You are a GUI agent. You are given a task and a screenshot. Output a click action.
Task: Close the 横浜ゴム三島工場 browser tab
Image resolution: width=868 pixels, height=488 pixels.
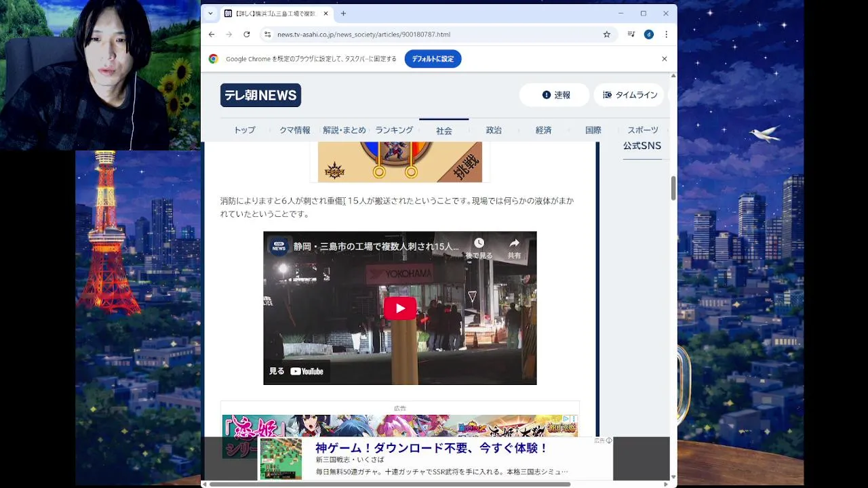(x=325, y=14)
